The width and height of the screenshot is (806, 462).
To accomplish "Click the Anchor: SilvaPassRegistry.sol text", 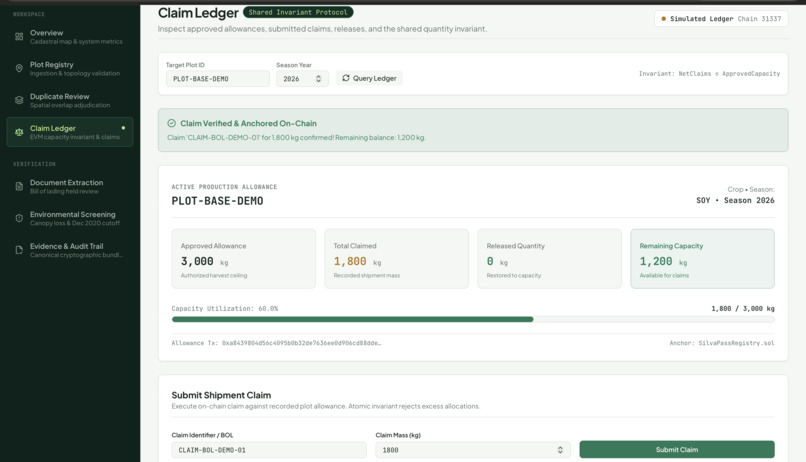I will (722, 343).
